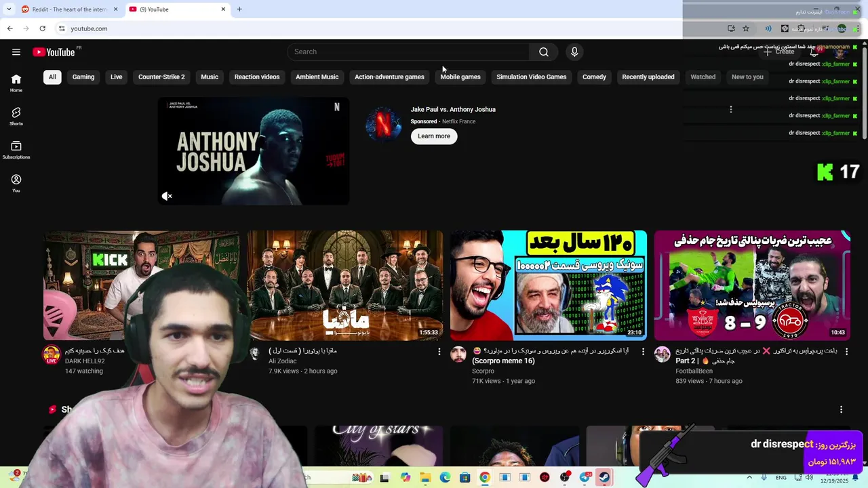The image size is (868, 488).
Task: Open the You page from the sidebar
Action: 16,183
